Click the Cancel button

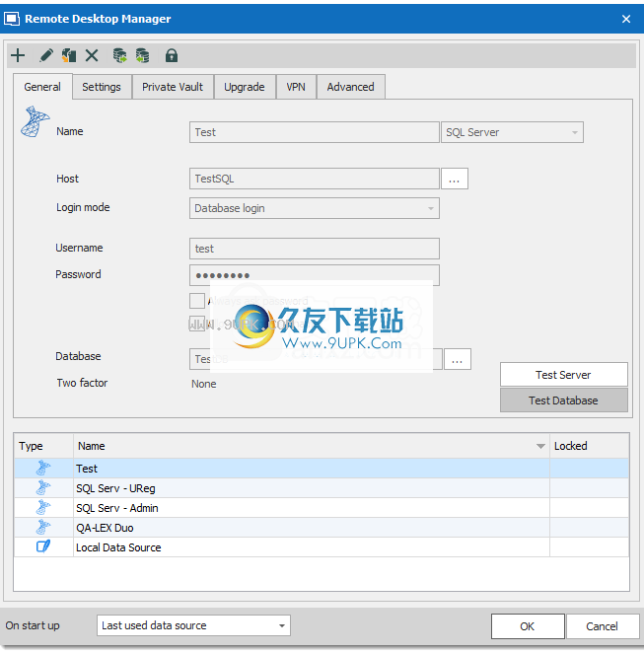603,626
